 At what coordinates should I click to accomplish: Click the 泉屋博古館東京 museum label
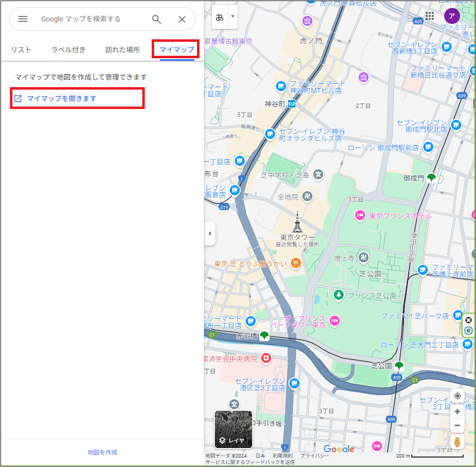coord(228,41)
